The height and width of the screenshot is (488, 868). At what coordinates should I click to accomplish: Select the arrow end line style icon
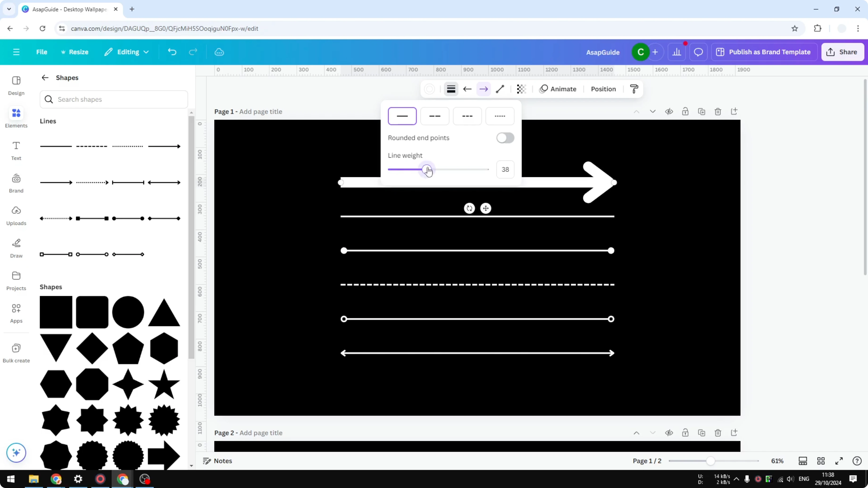tap(484, 89)
